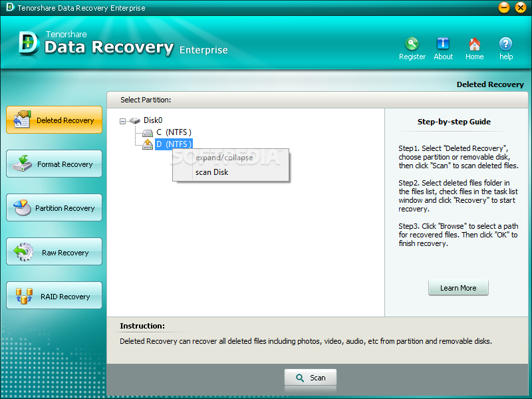Select Disk0 in the partition tree
Viewport: 532px width, 399px height.
(153, 120)
